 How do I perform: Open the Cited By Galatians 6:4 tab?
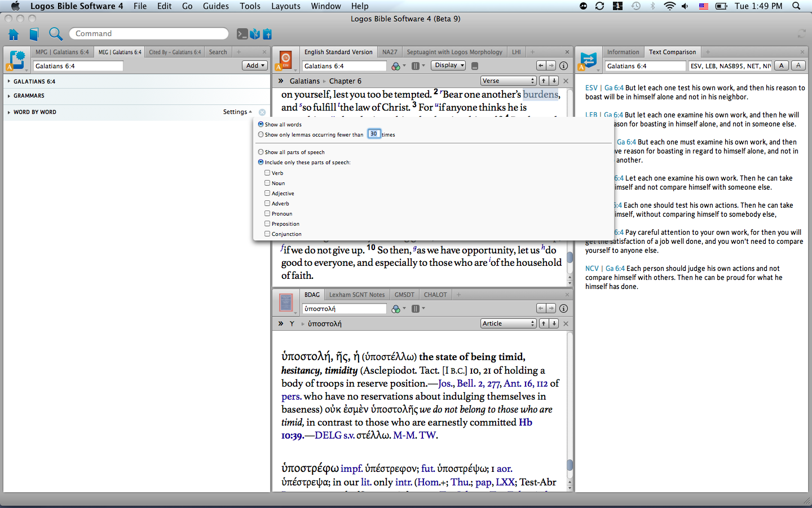(x=175, y=52)
